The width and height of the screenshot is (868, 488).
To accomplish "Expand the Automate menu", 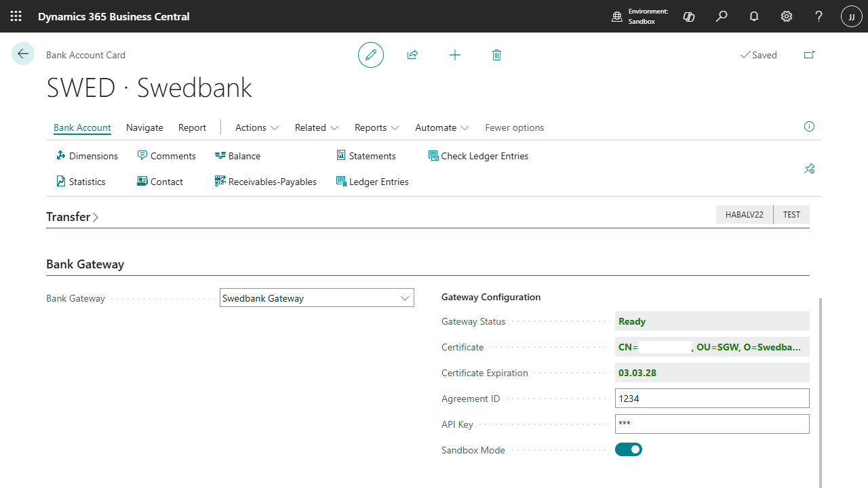I will coord(441,127).
